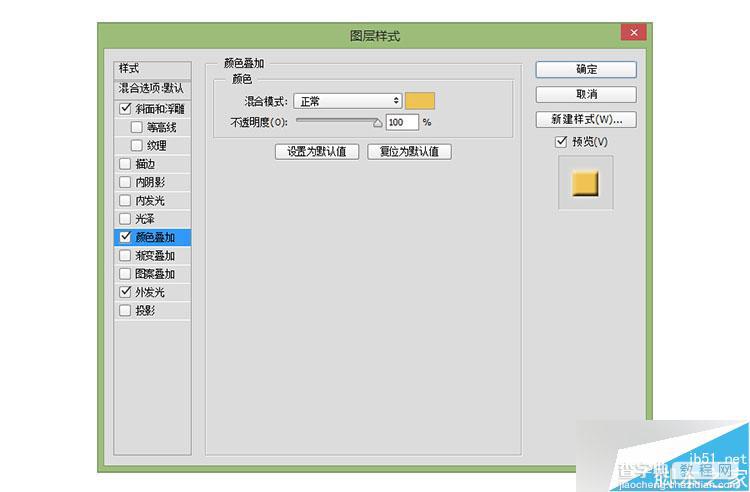Toggle the 预览(V) checkbox
750x492 pixels.
coord(561,142)
